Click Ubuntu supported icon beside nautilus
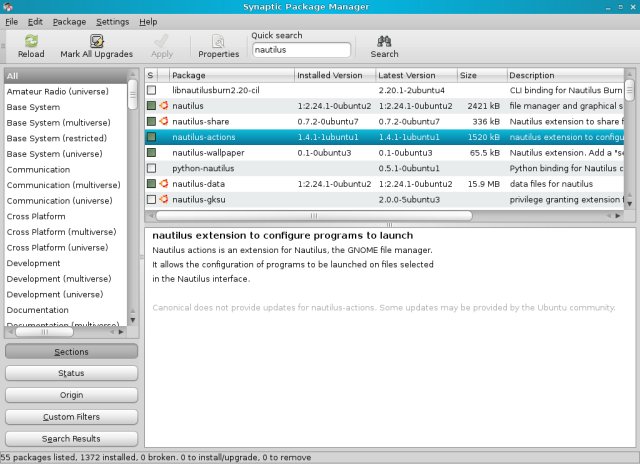The height and width of the screenshot is (464, 640). (164, 106)
